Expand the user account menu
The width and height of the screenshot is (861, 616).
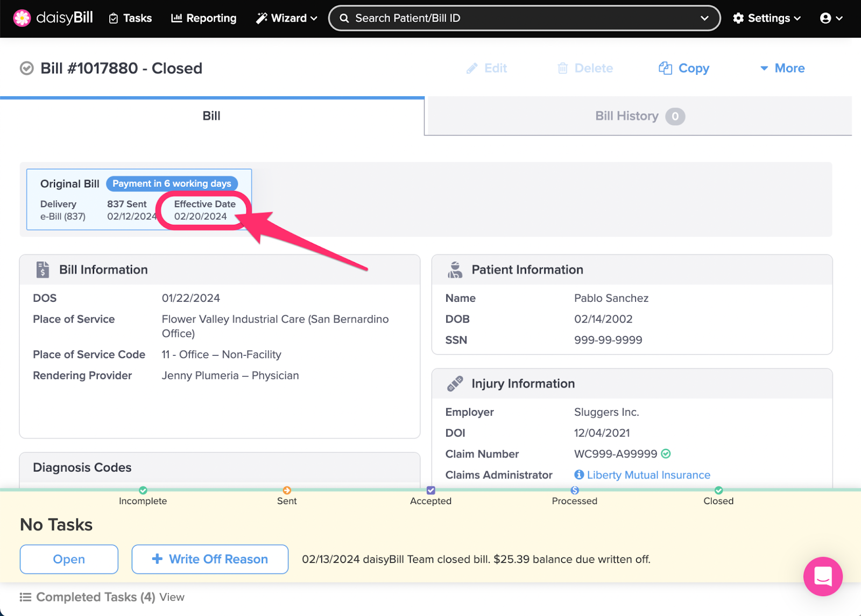(x=831, y=18)
